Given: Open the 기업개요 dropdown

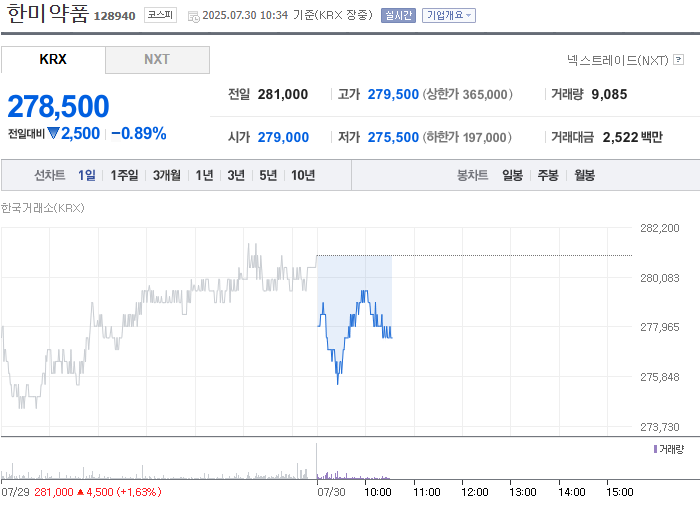Looking at the screenshot, I should [449, 16].
